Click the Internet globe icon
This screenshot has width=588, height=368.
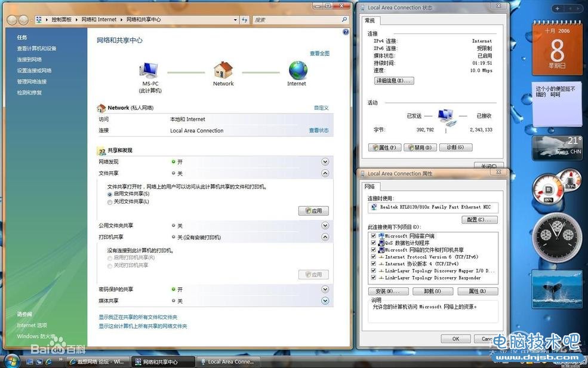(x=297, y=70)
